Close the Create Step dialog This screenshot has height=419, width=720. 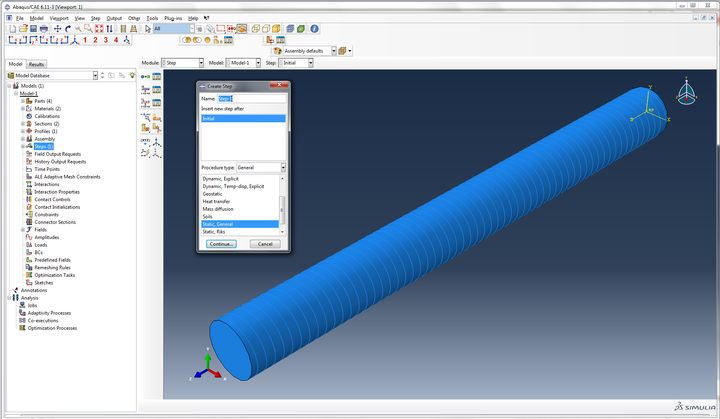(x=279, y=85)
